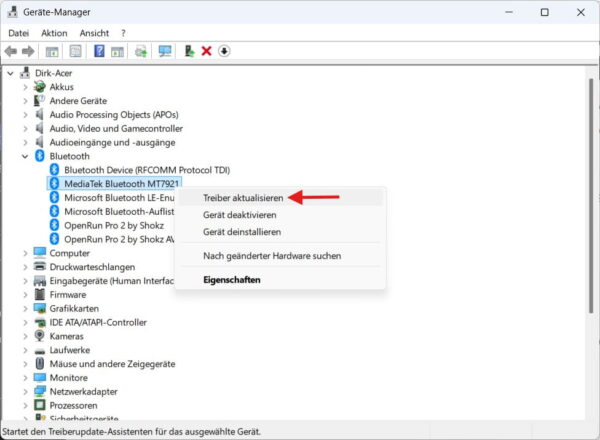Click the Computer icon in tree
600x440 pixels.
click(39, 253)
